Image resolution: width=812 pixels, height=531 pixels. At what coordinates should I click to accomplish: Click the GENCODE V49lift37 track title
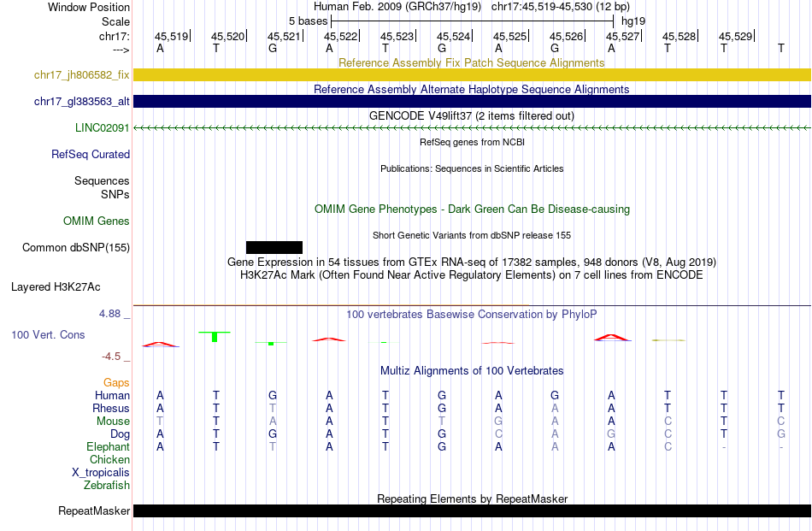point(472,115)
